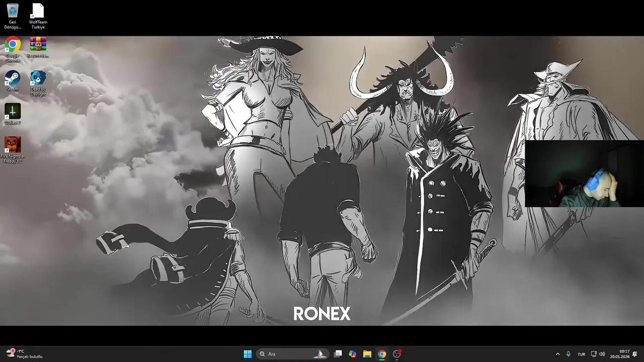This screenshot has height=362, width=644.
Task: Select the Outlast 2 desktop shortcut
Action: (x=13, y=114)
